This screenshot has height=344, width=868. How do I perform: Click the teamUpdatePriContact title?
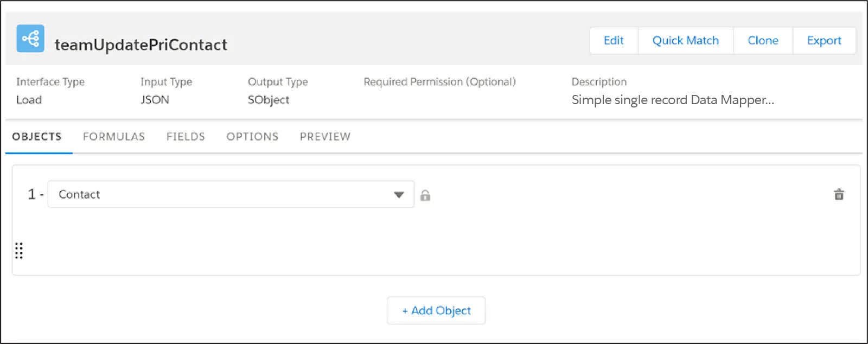pyautogui.click(x=141, y=44)
